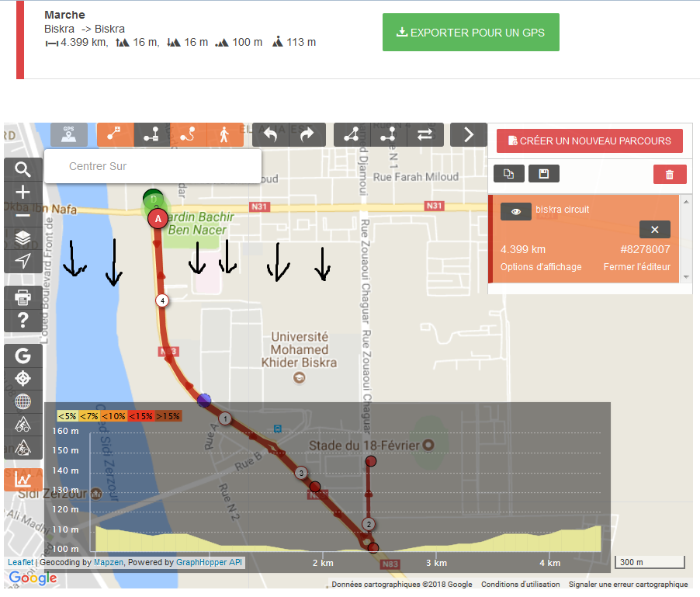
Task: Open the GraphHopper API link
Action: point(209,562)
